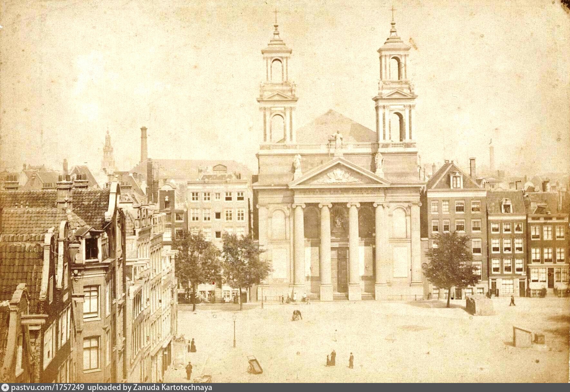Click the cross atop the right church tower
This screenshot has height=392, width=570.
(x=392, y=12)
